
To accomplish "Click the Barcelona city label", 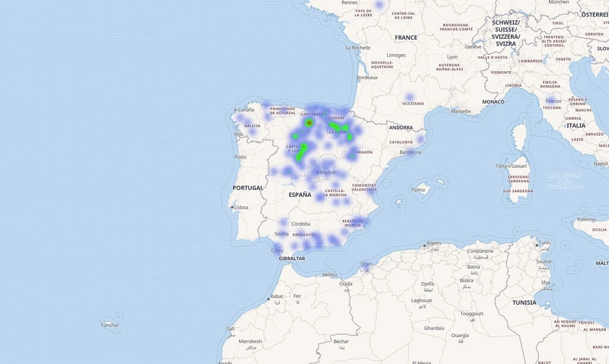I will click(410, 152).
